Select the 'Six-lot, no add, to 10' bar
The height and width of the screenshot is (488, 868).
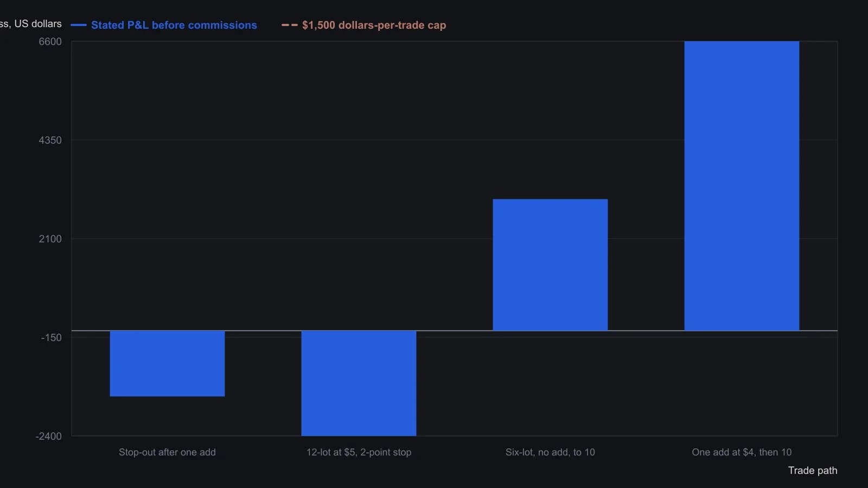coord(550,265)
